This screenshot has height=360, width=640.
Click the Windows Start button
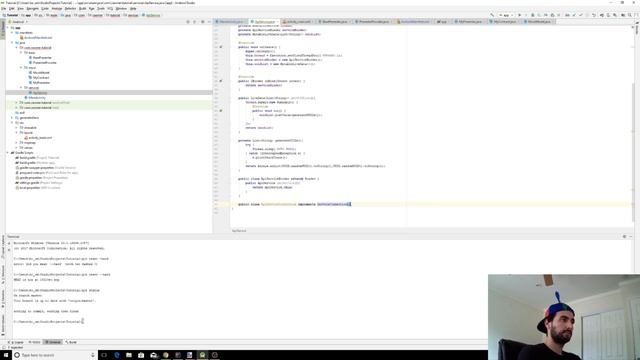pos(6,355)
